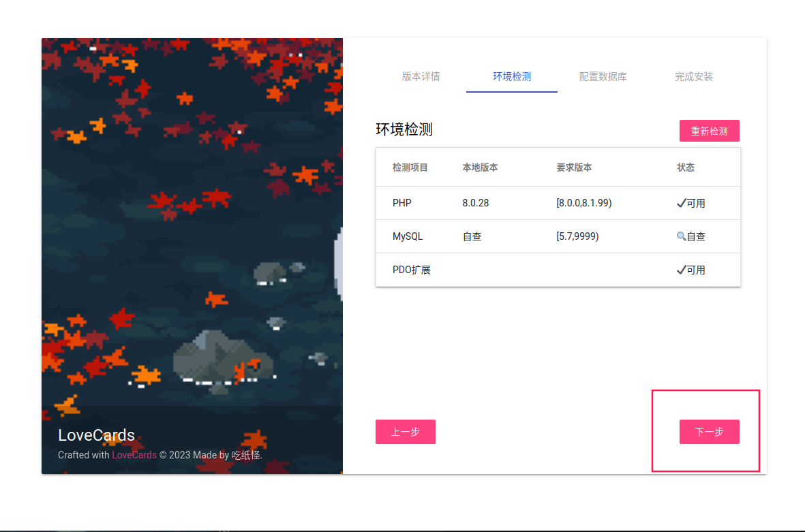Select the 状态 column header
Screen dimensions: 805x532
point(686,168)
